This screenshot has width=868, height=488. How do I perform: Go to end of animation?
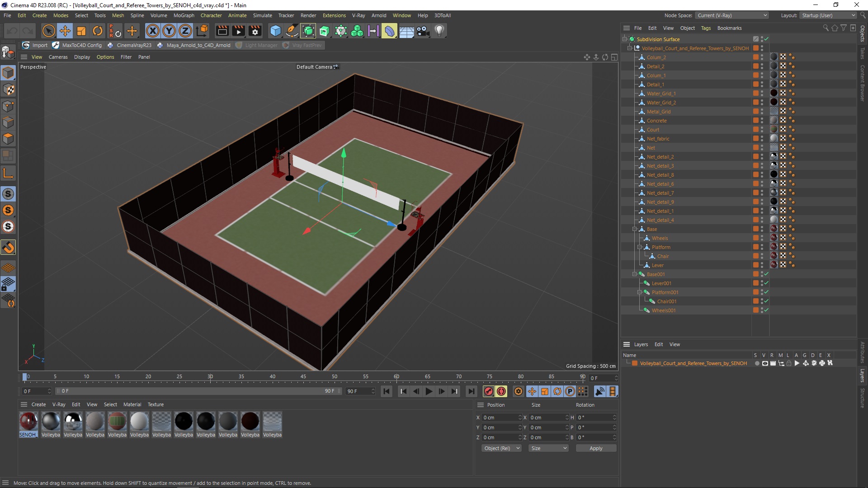[x=472, y=391]
